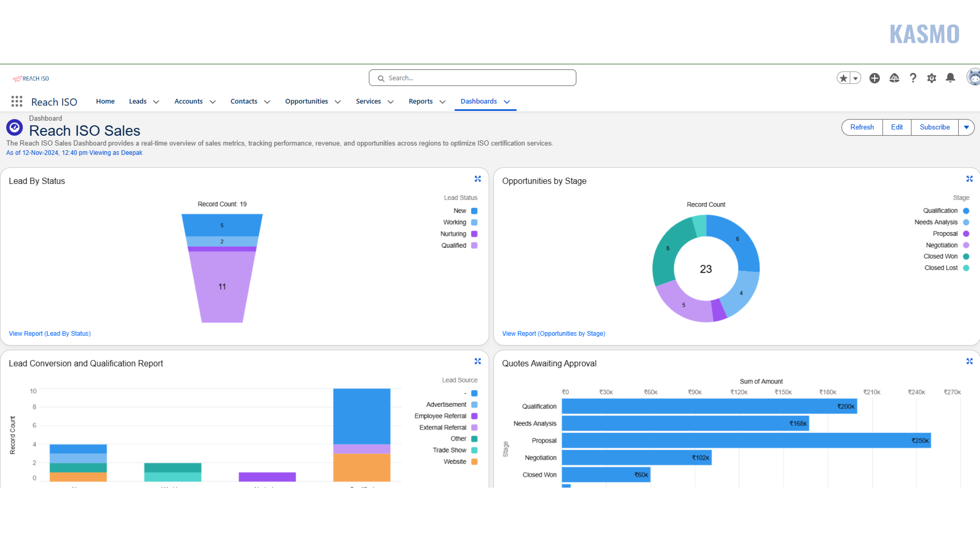Image resolution: width=980 pixels, height=551 pixels.
Task: Select the Dashboards tab
Action: pyautogui.click(x=479, y=101)
